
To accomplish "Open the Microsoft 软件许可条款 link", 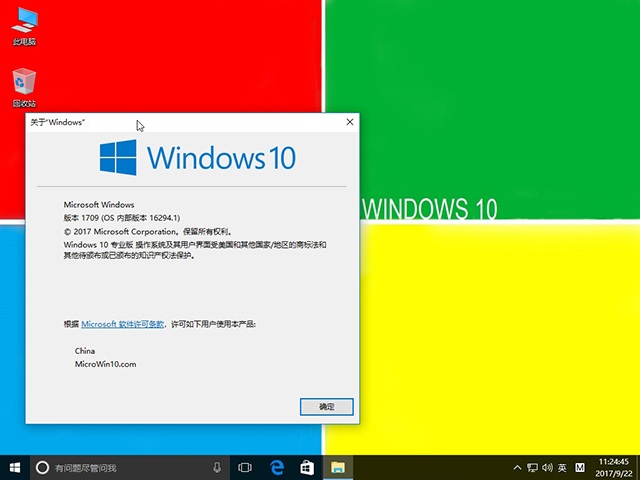I will pyautogui.click(x=122, y=324).
